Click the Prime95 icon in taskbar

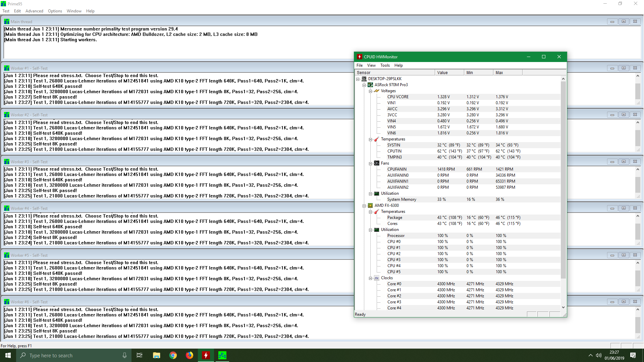tap(222, 355)
